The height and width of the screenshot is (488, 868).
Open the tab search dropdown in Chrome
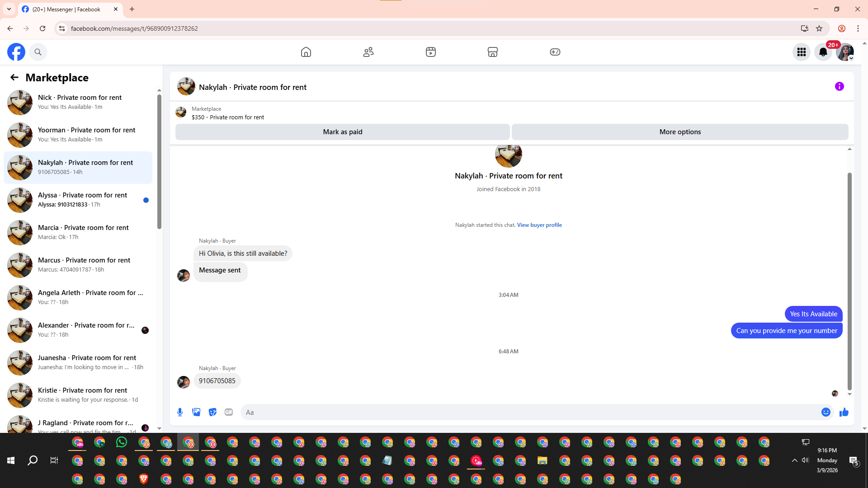pos(9,9)
